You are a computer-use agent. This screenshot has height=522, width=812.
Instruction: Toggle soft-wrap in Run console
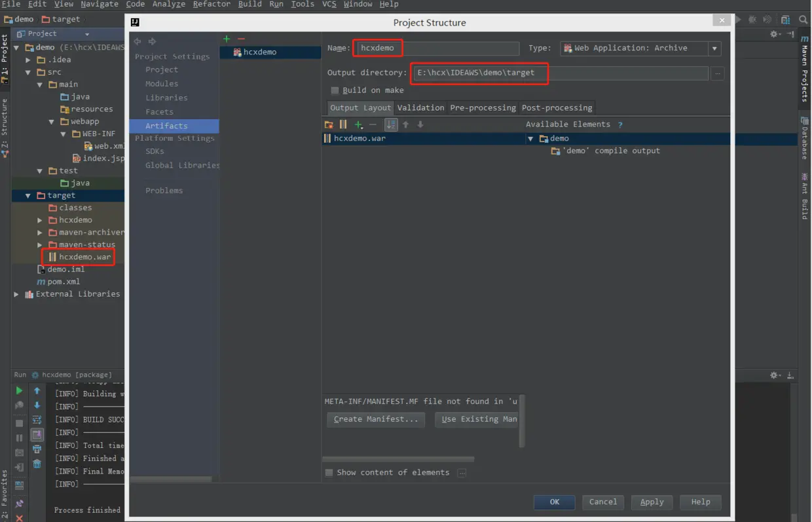click(x=37, y=420)
